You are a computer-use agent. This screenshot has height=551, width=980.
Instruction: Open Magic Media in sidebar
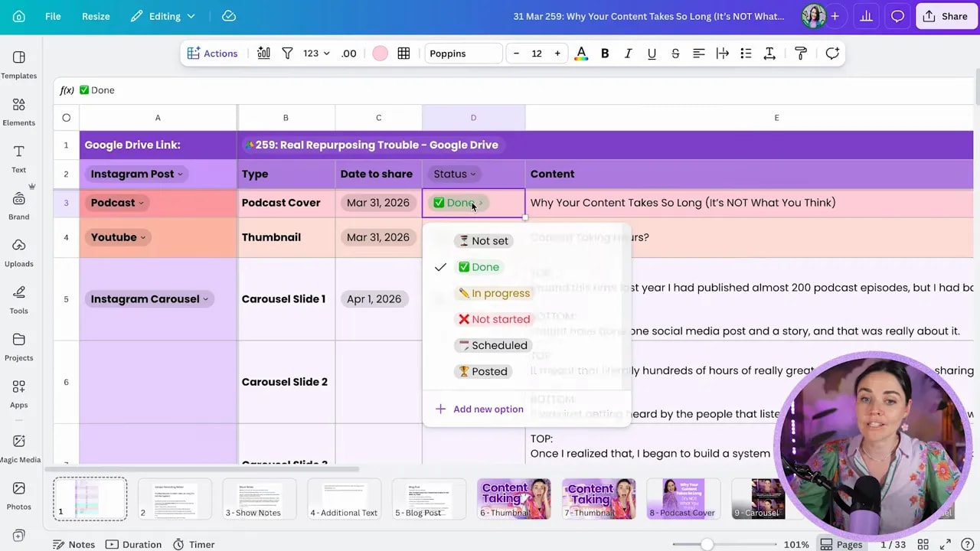[x=19, y=448]
